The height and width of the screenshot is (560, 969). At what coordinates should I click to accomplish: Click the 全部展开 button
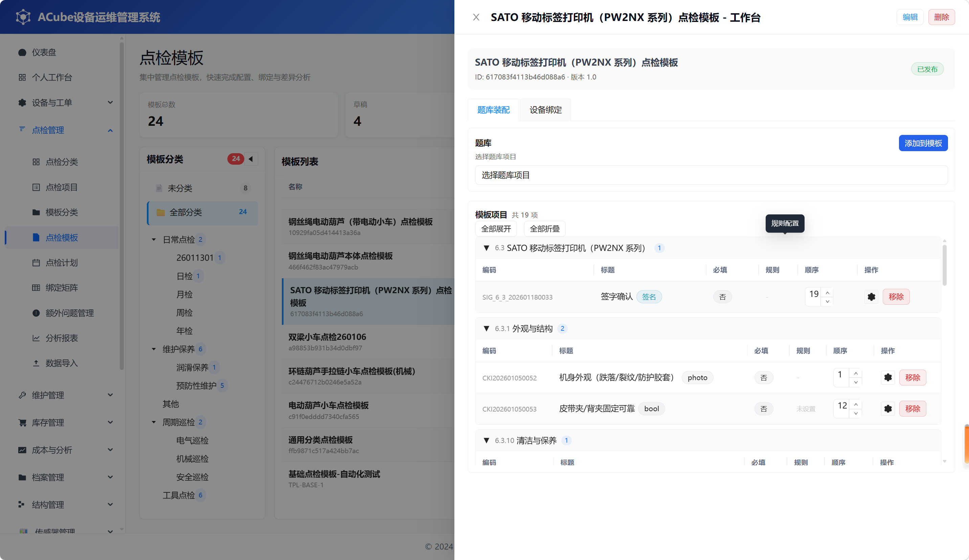coord(496,229)
